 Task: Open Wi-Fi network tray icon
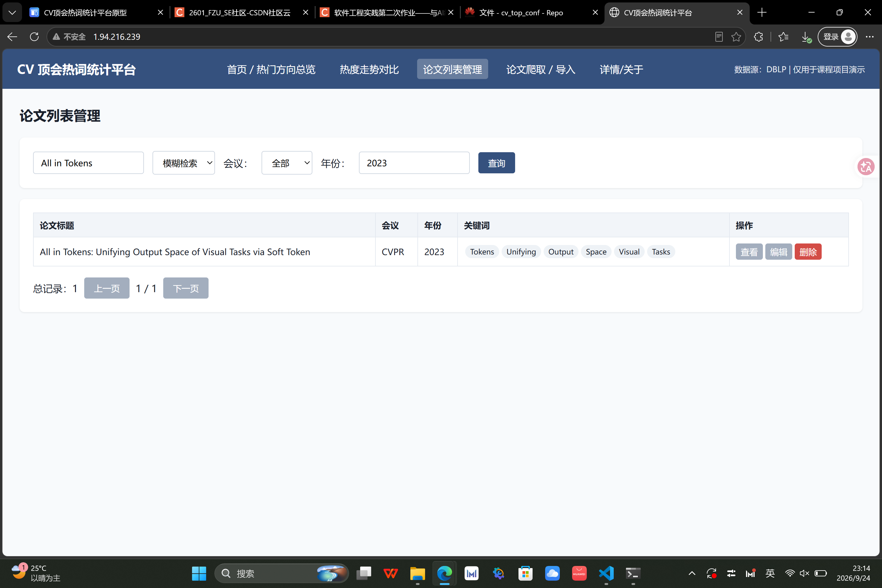pyautogui.click(x=790, y=573)
